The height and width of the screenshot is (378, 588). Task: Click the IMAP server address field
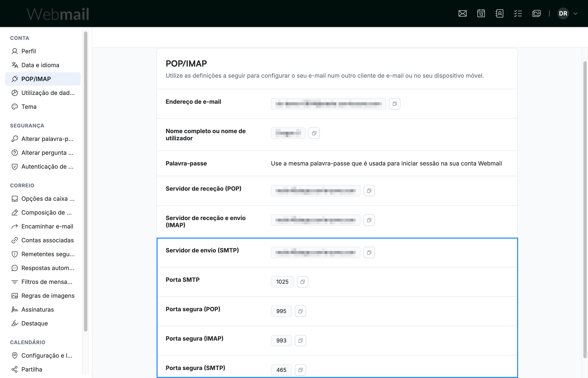316,220
